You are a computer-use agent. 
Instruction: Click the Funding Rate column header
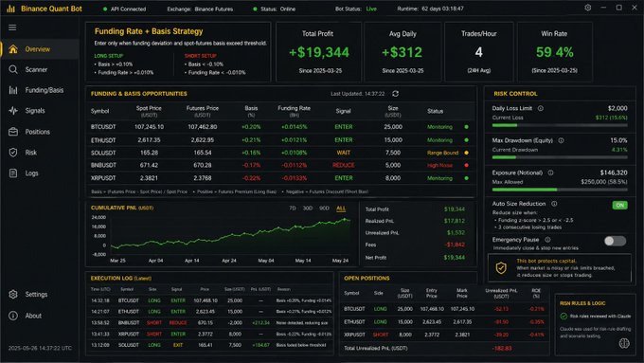click(x=294, y=111)
